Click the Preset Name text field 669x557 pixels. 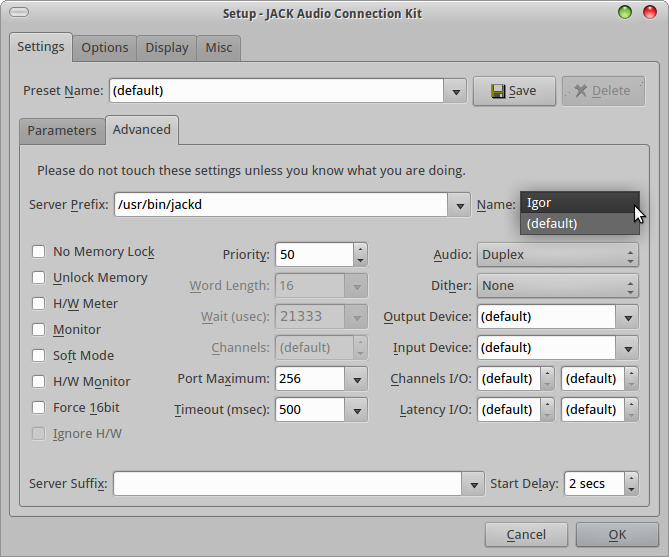tap(276, 91)
